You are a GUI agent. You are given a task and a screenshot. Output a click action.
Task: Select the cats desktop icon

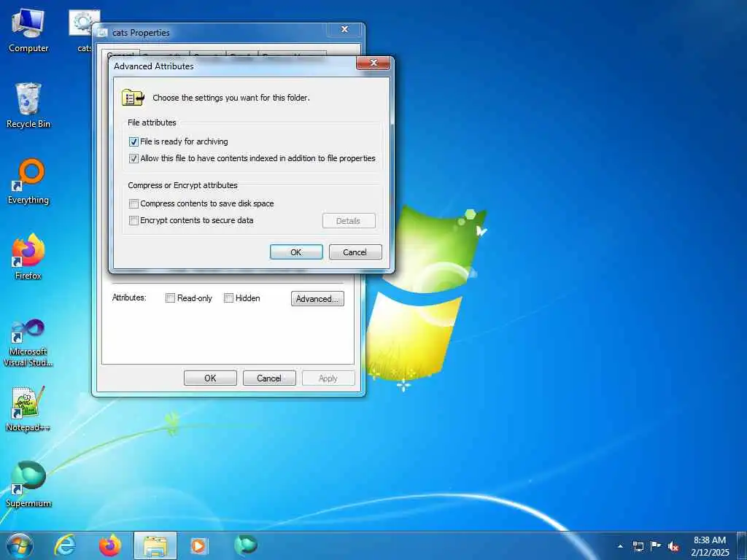coord(83,30)
